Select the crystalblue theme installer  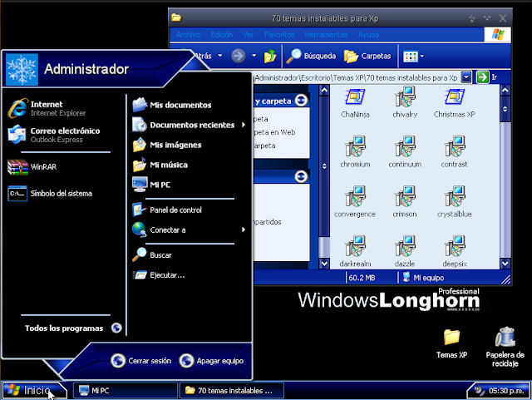click(455, 202)
